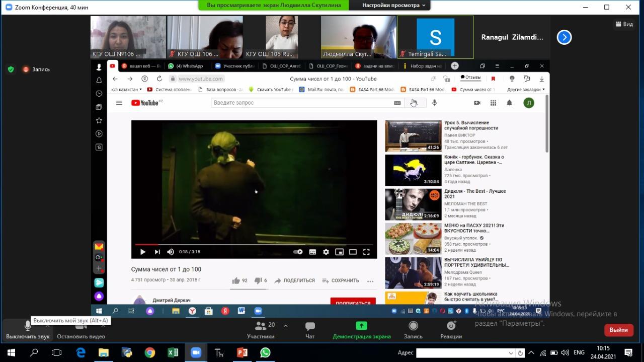Open Дмитрий Деркач channel link
This screenshot has height=362, width=644.
coord(172,300)
